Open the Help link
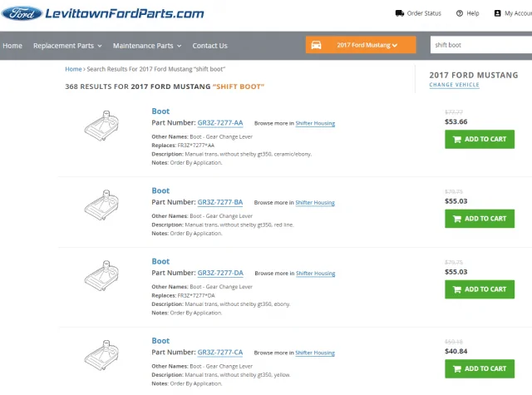 (x=473, y=13)
